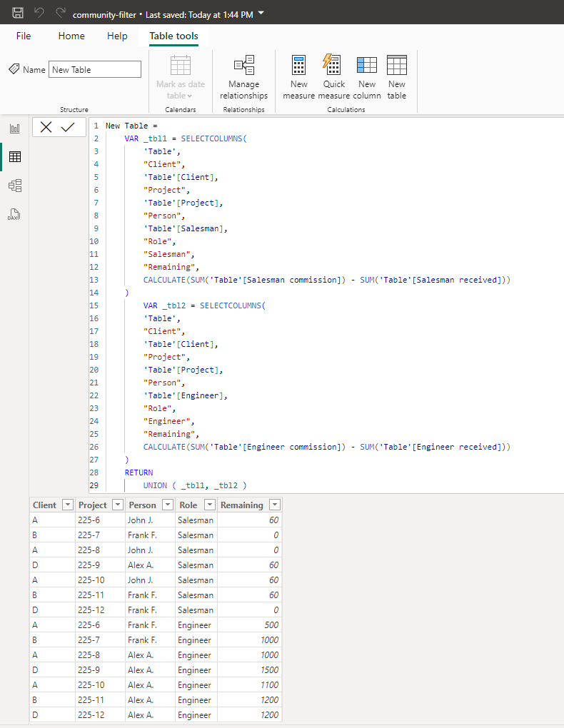Add a New column

366,77
